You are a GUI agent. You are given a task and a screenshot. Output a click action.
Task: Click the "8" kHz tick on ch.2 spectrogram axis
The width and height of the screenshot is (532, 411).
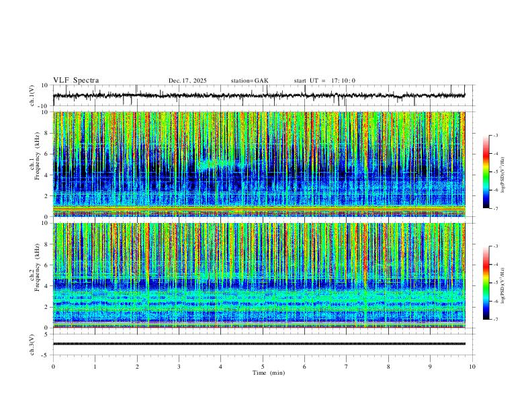coord(47,244)
